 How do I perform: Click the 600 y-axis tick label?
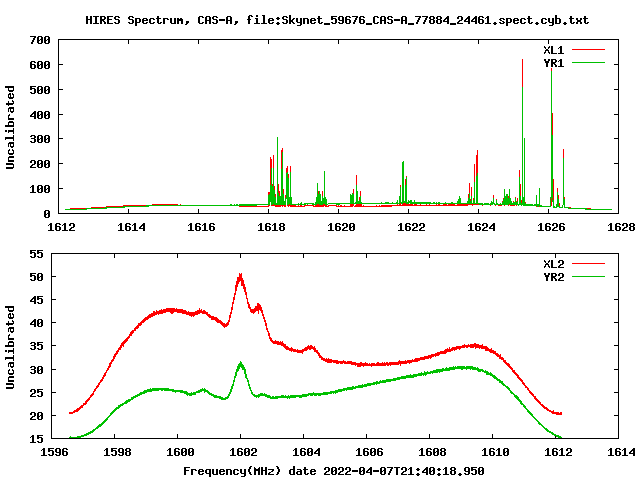[40, 65]
